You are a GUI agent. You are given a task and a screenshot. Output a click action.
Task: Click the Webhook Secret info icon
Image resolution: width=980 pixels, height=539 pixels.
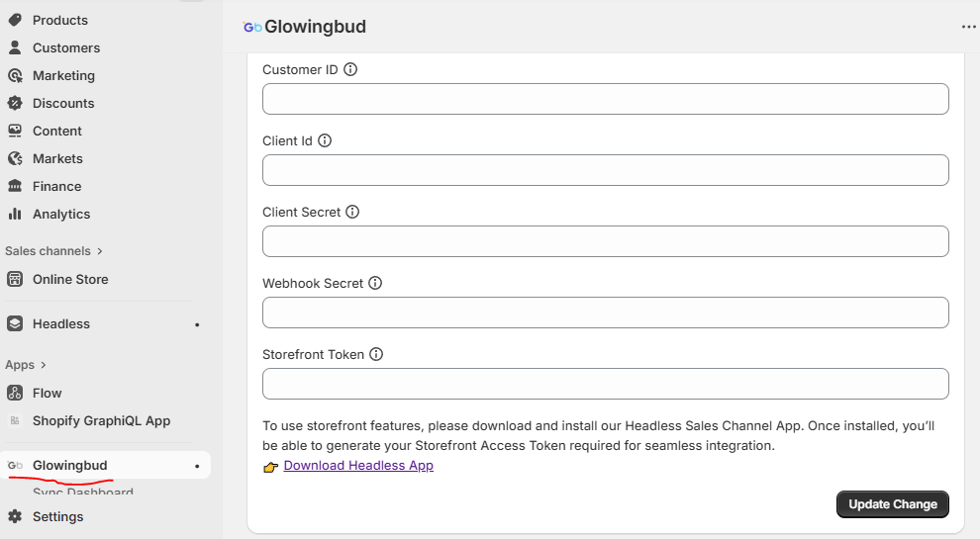tap(375, 283)
